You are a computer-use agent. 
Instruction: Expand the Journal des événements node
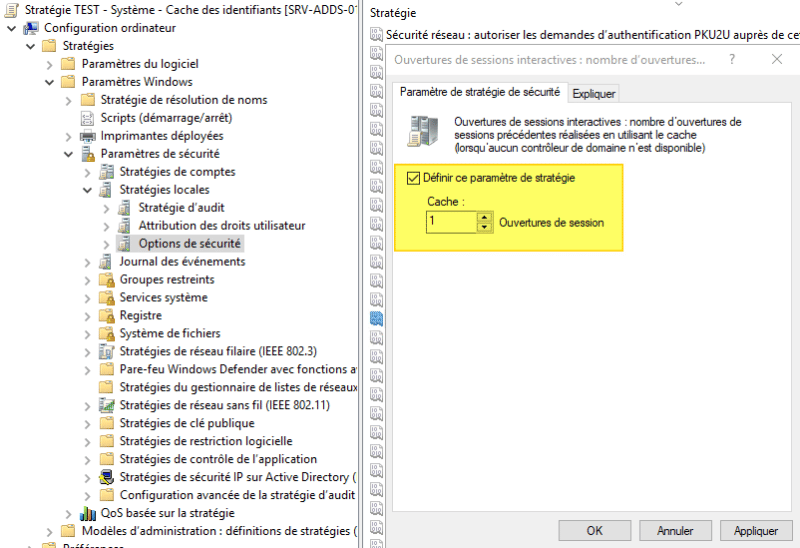[87, 262]
